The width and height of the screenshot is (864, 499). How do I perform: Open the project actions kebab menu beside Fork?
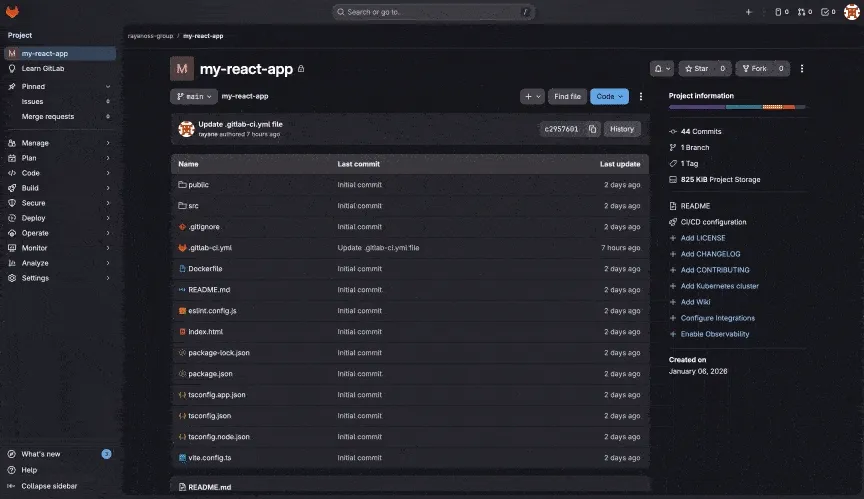pos(801,69)
